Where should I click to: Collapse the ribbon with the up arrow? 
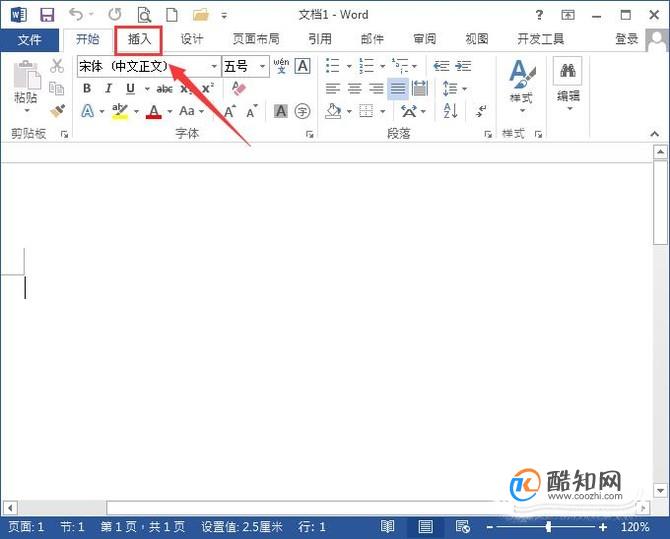click(655, 134)
